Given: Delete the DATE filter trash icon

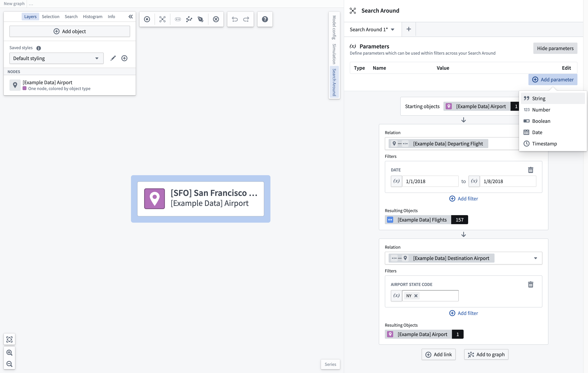Looking at the screenshot, I should [531, 170].
